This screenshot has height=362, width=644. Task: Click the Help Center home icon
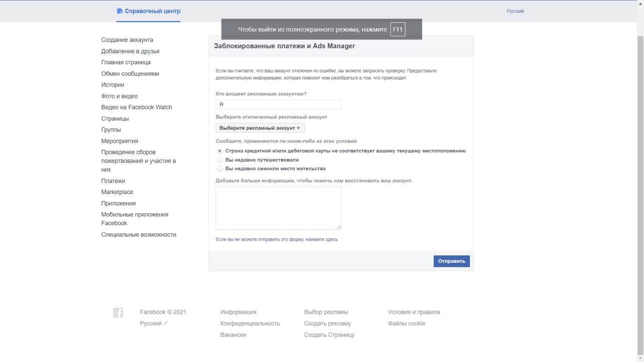(x=119, y=11)
